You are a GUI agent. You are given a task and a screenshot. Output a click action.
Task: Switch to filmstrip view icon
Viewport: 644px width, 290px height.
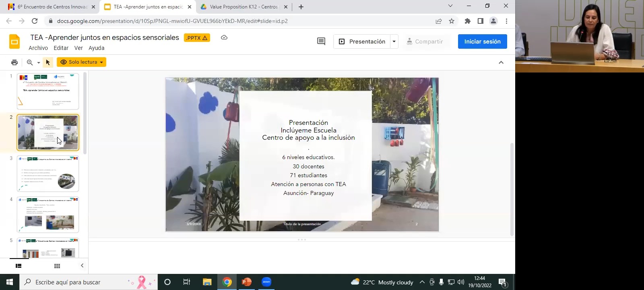click(19, 266)
